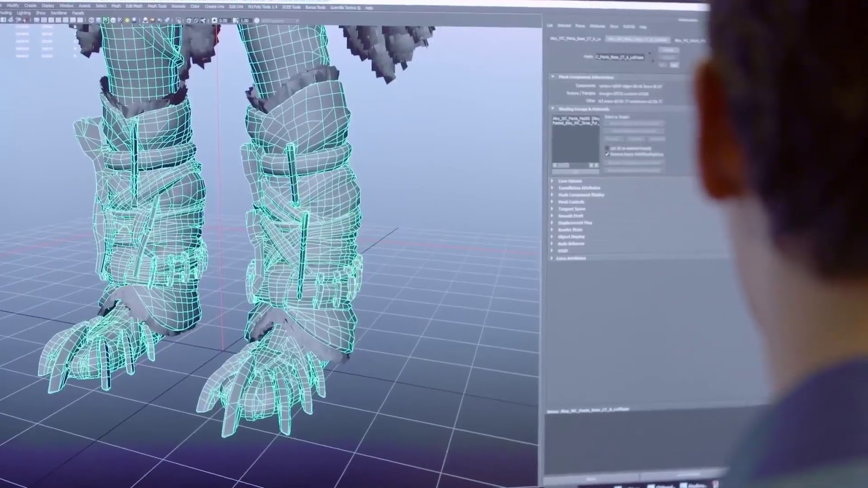Click left scroll arrow under shading group list
Viewport: 868px width, 488px height.
[554, 165]
